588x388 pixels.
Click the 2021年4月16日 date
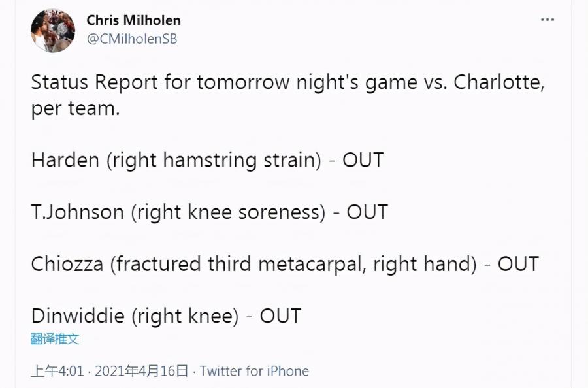click(x=141, y=371)
